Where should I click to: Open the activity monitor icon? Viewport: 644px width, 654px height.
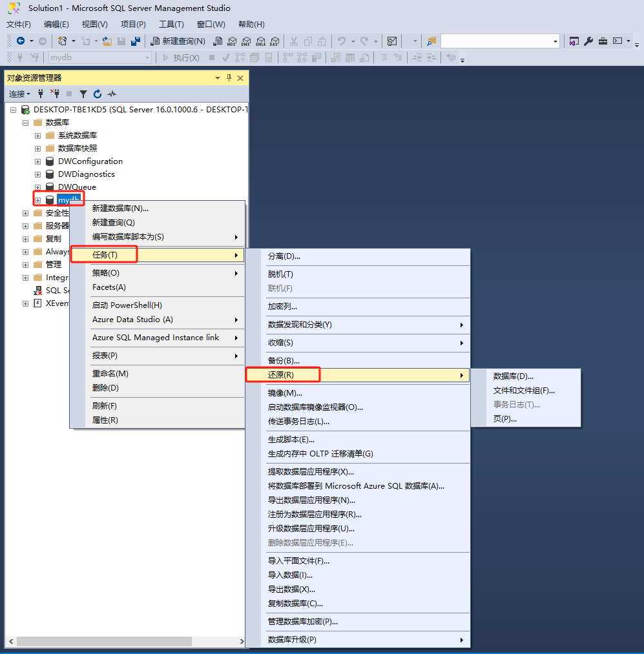392,41
